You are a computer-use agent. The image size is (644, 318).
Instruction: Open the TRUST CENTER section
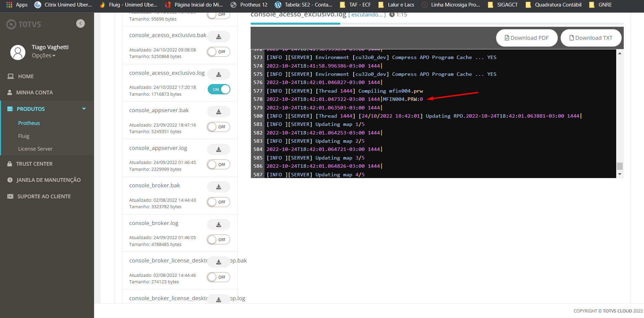(34, 164)
